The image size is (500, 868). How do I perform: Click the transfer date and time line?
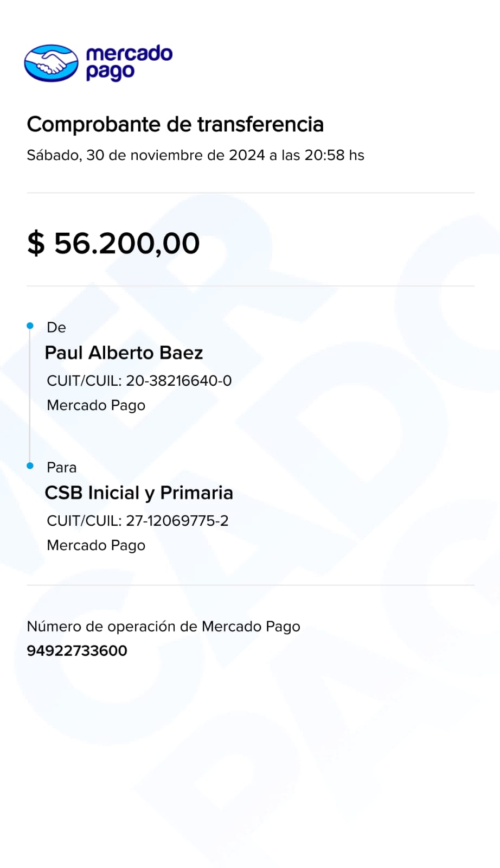click(195, 155)
